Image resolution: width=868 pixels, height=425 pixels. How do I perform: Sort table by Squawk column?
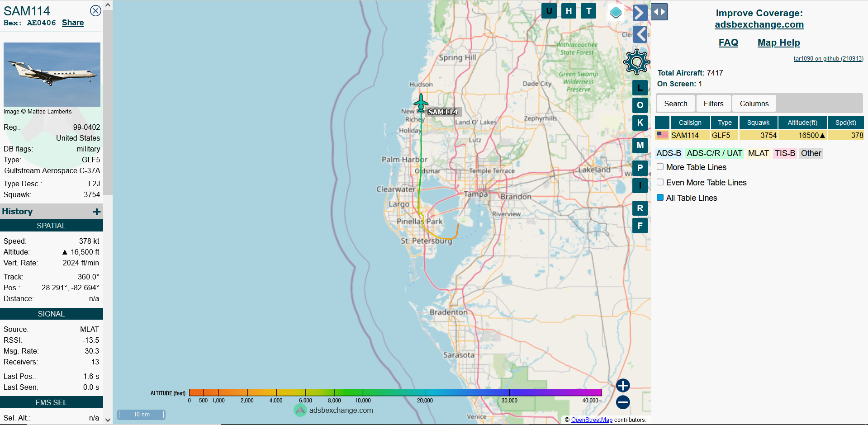coord(758,123)
